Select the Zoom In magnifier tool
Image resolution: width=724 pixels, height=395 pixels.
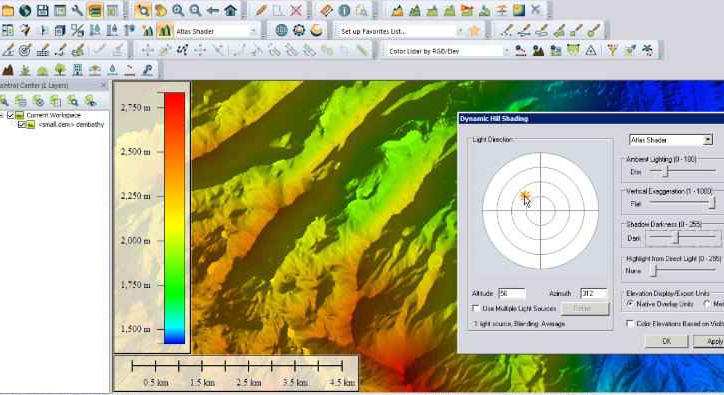coord(178,10)
